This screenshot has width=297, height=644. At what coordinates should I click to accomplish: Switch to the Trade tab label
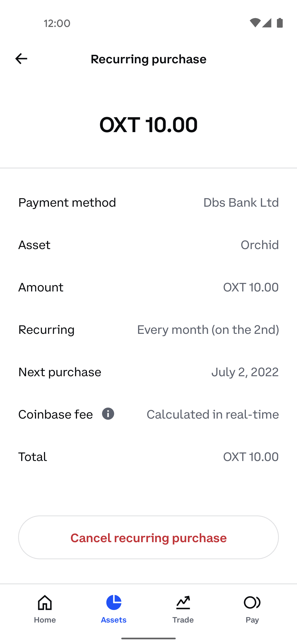183,620
